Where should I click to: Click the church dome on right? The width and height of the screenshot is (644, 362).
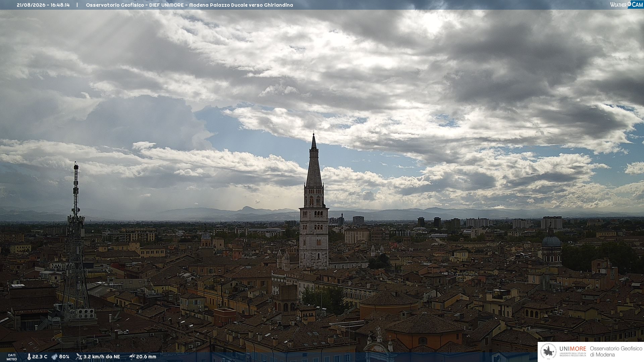[551, 241]
